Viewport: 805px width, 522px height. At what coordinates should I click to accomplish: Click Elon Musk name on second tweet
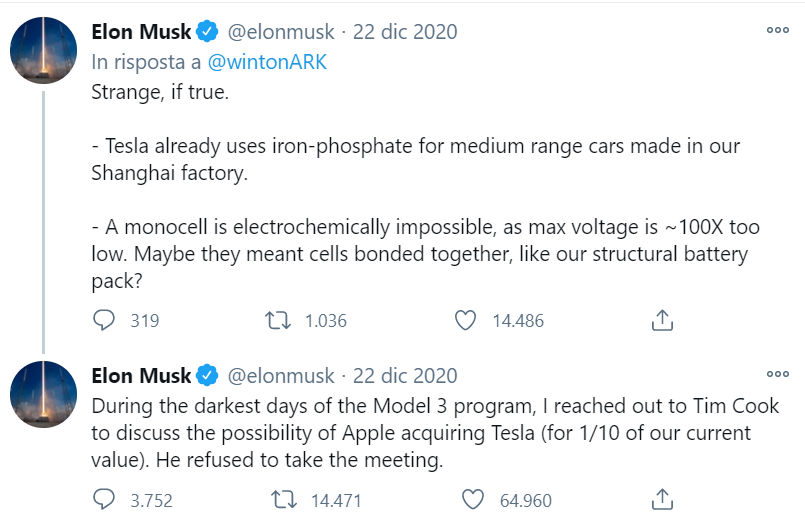141,376
